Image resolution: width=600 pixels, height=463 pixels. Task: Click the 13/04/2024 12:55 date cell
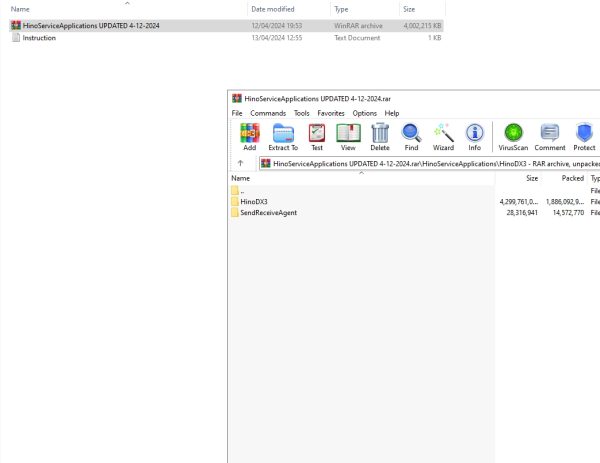pyautogui.click(x=277, y=38)
